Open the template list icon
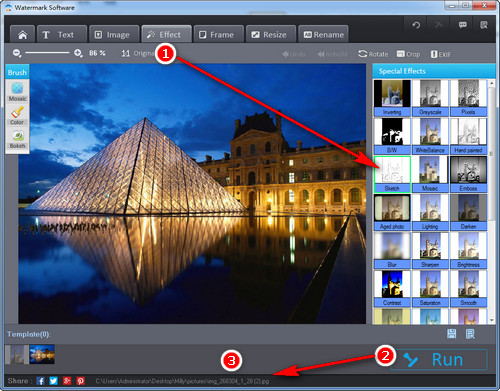This screenshot has width=500, height=391. coord(470,334)
